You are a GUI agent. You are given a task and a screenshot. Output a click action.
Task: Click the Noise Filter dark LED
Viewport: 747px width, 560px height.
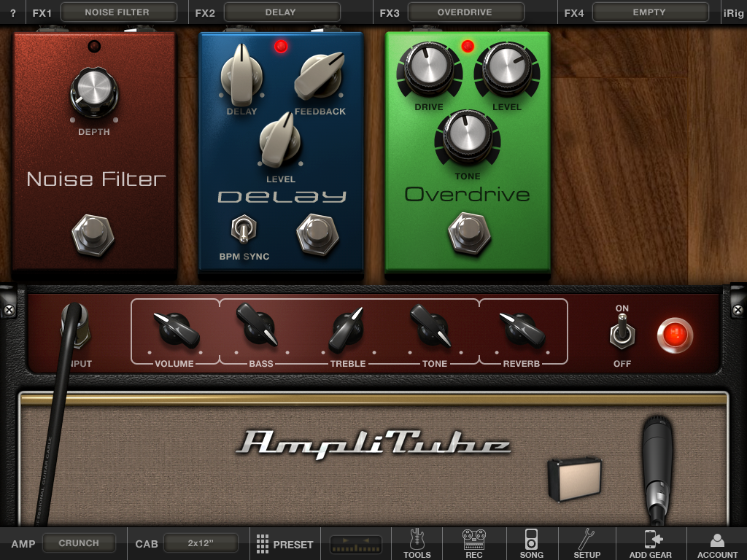[94, 46]
